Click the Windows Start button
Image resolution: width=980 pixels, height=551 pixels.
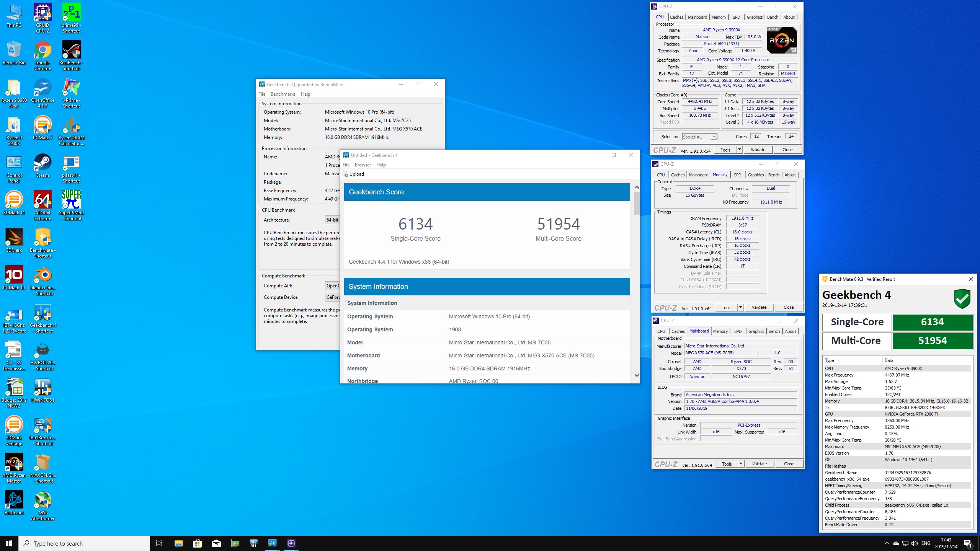click(x=9, y=543)
